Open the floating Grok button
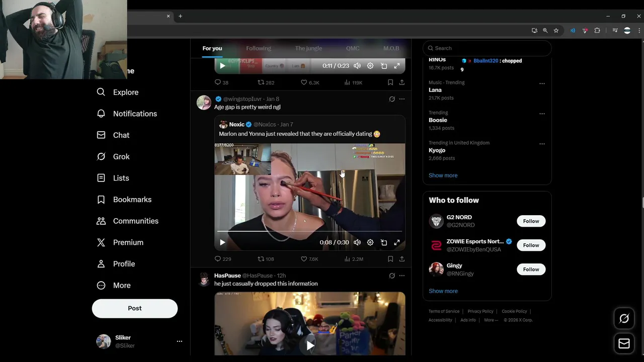644x362 pixels. [624, 319]
